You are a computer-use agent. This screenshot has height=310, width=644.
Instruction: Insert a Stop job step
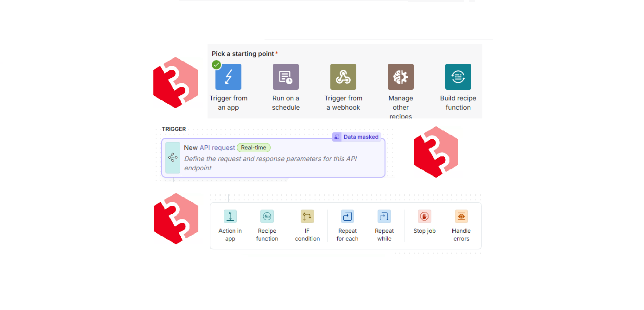tap(424, 216)
